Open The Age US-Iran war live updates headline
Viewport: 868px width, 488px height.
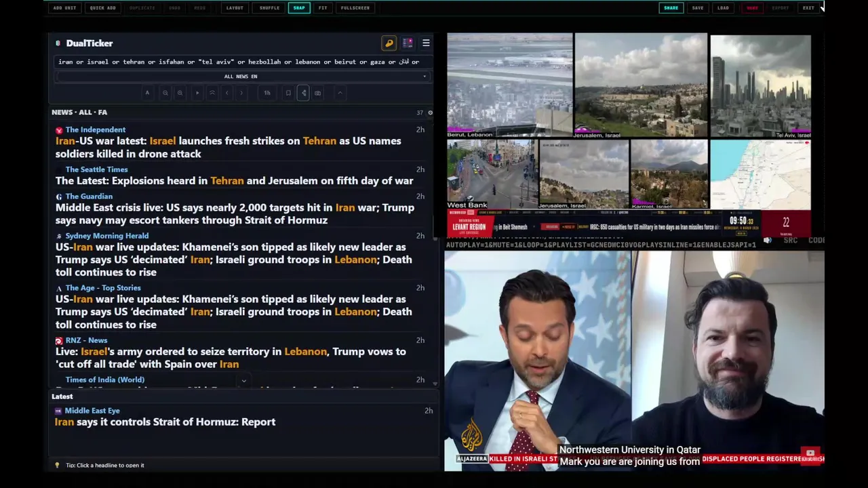233,312
